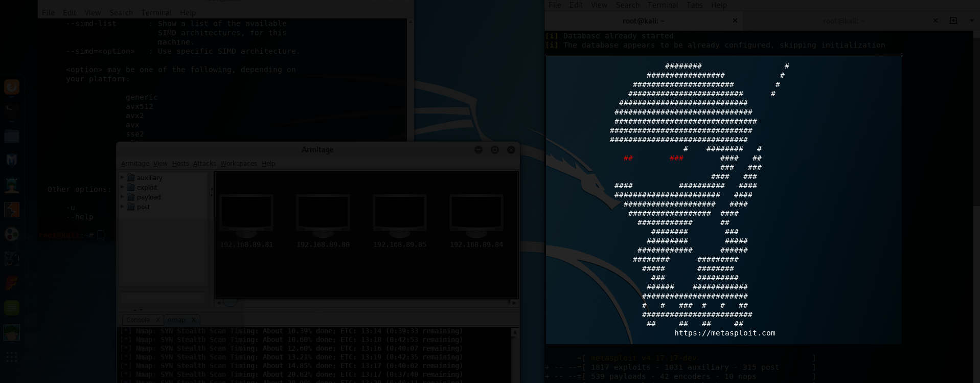Click 'avx512' in left terminal

pyautogui.click(x=139, y=106)
